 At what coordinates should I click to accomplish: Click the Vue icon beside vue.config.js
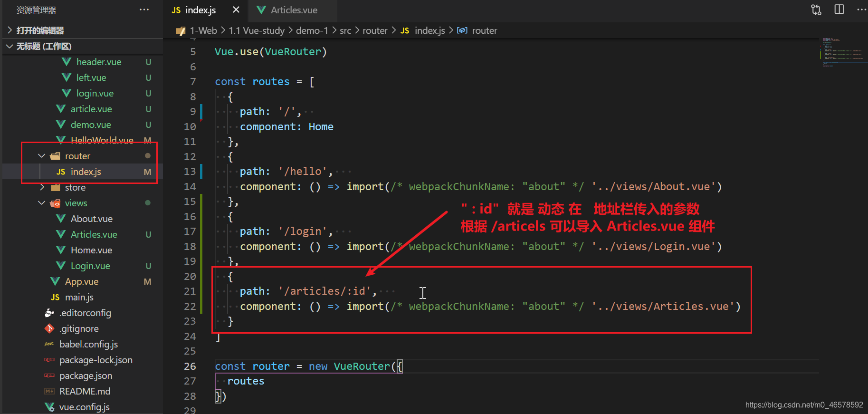coord(49,407)
